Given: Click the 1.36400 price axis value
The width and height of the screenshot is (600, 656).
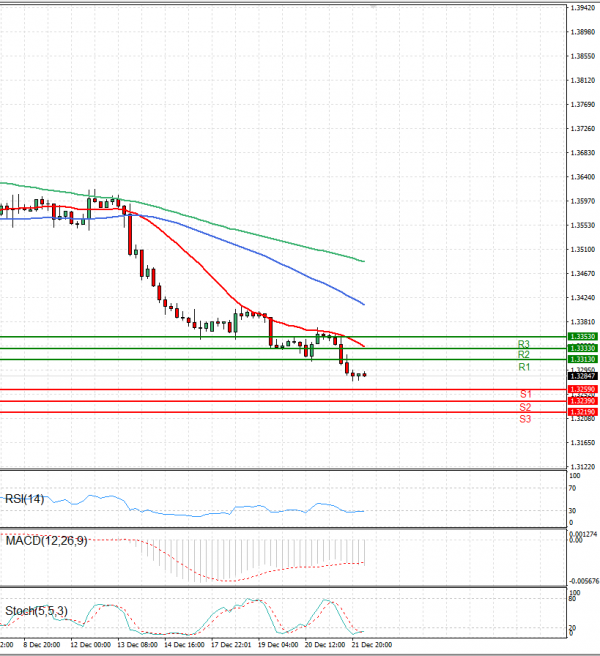Looking at the screenshot, I should (583, 177).
